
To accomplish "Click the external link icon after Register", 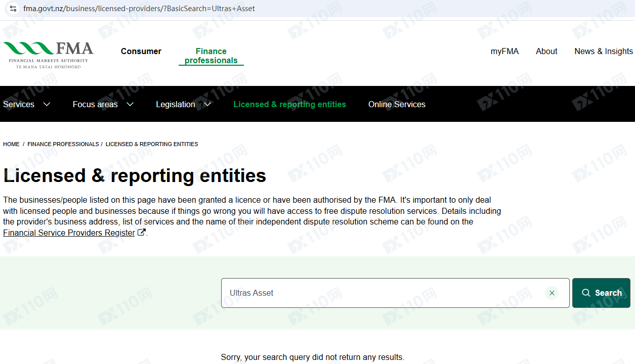I will pyautogui.click(x=142, y=233).
